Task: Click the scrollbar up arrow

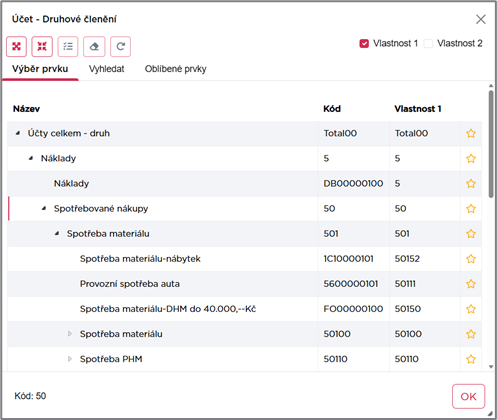Action: click(x=491, y=86)
